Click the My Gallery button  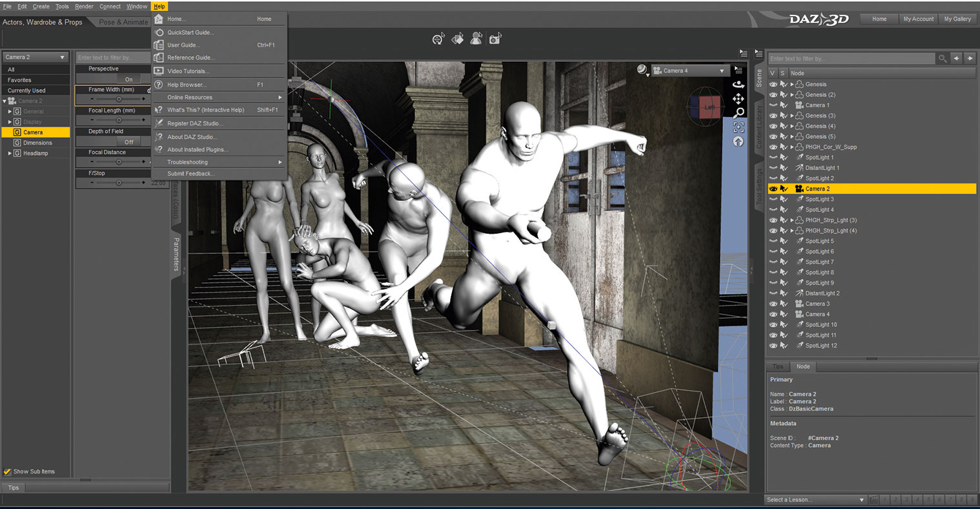click(957, 19)
